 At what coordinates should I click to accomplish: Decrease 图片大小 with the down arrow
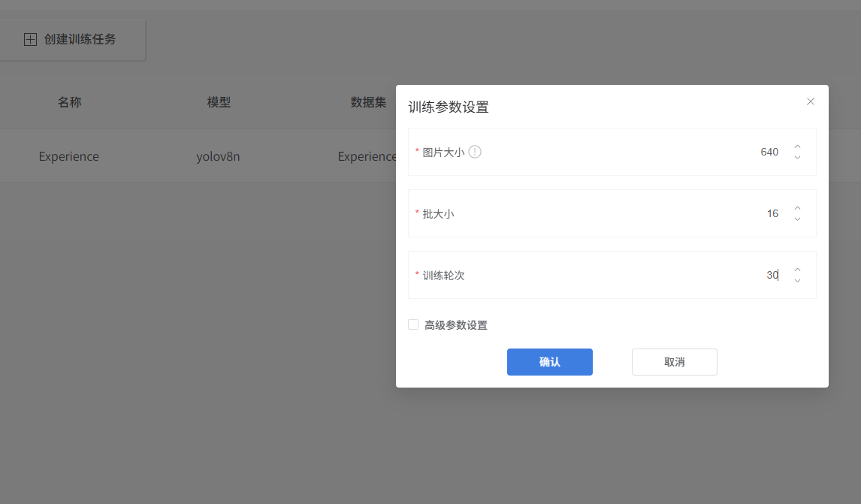[797, 158]
